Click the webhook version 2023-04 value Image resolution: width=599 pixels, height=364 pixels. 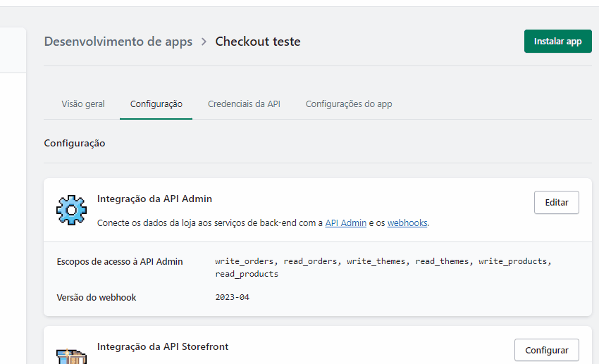point(233,297)
